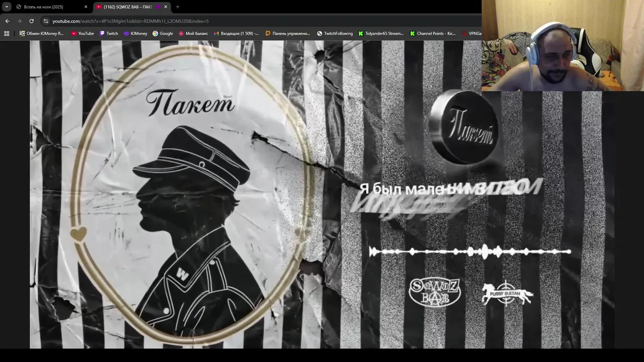
Task: Open the 'Tolyander65 Stream...' Kick bookmark
Action: coord(381,34)
